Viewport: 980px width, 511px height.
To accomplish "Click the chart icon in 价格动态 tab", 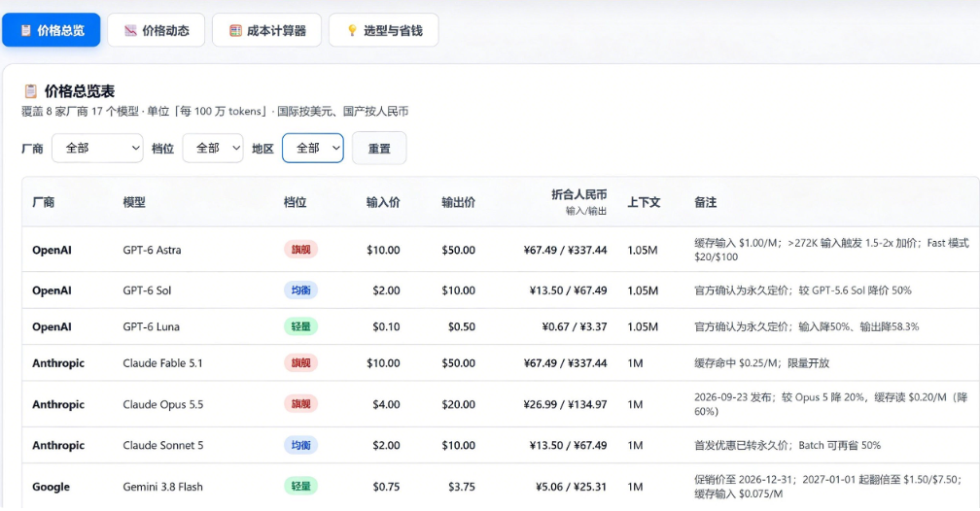I will pos(130,31).
